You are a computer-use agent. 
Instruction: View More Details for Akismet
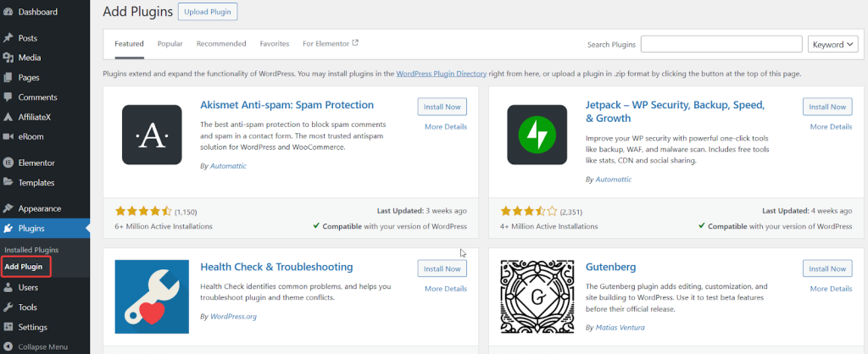point(446,127)
